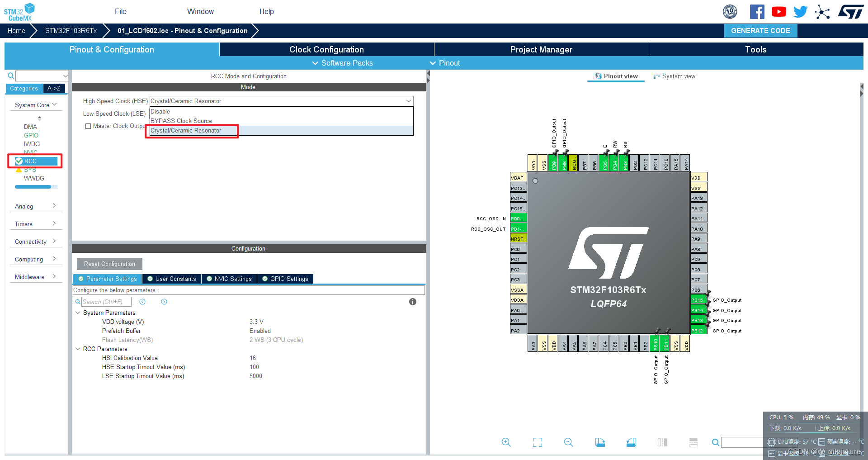Open the ST community network icon

pyautogui.click(x=822, y=12)
